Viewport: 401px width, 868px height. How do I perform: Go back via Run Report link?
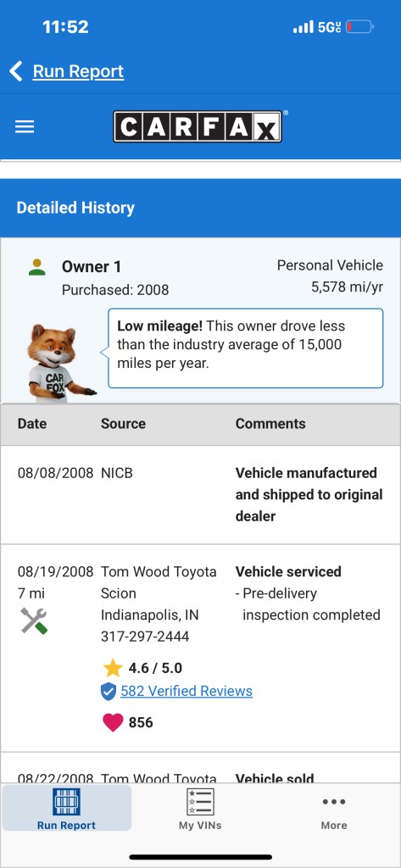pyautogui.click(x=78, y=71)
